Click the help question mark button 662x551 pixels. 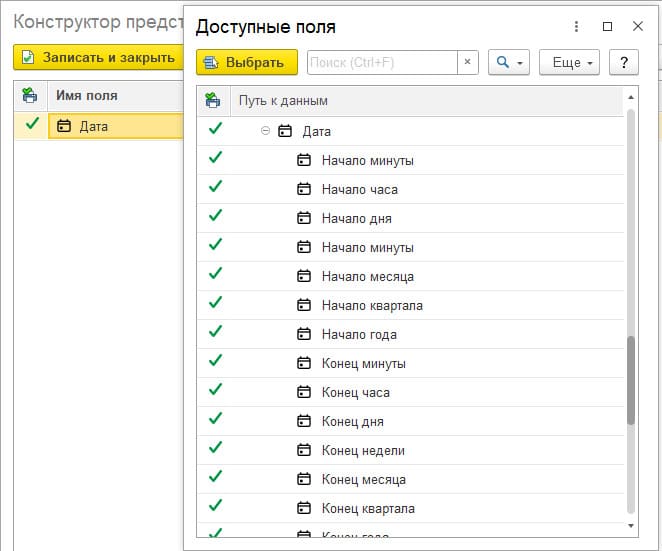(624, 62)
